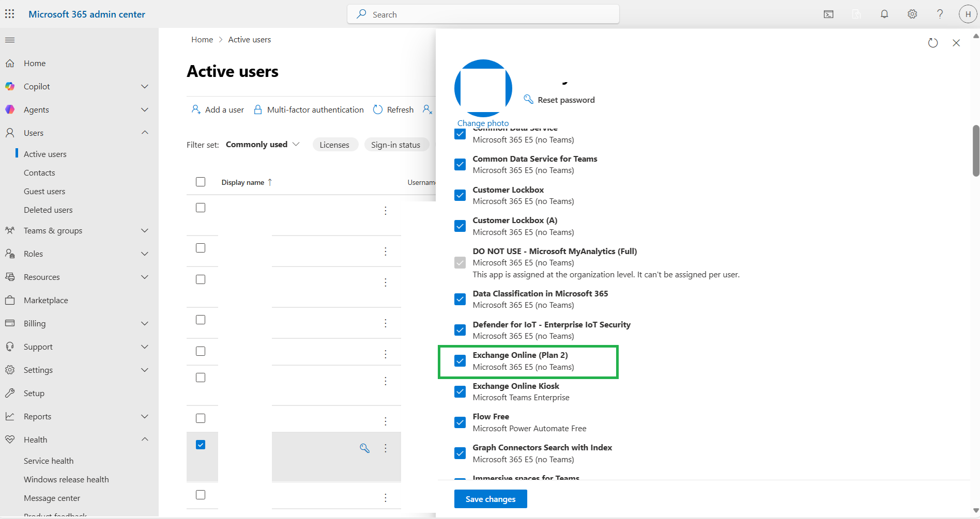Open more actions for the selected user row
The image size is (980, 519).
(386, 448)
